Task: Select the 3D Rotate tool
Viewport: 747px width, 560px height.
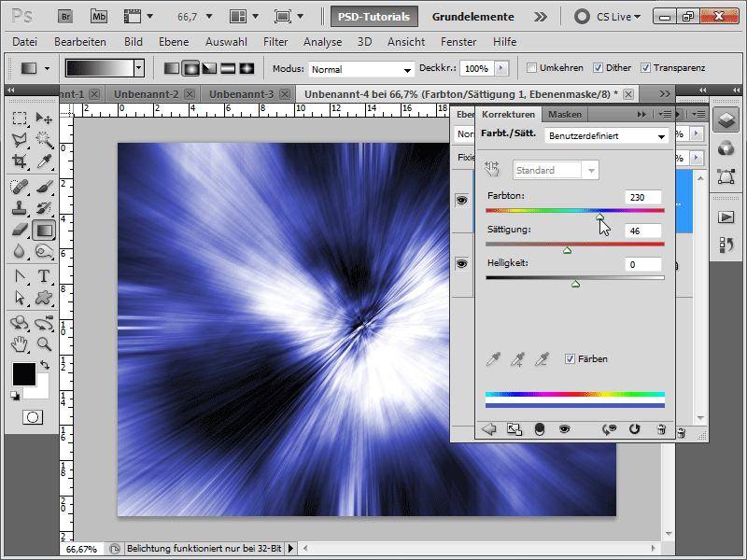Action: coord(20,323)
